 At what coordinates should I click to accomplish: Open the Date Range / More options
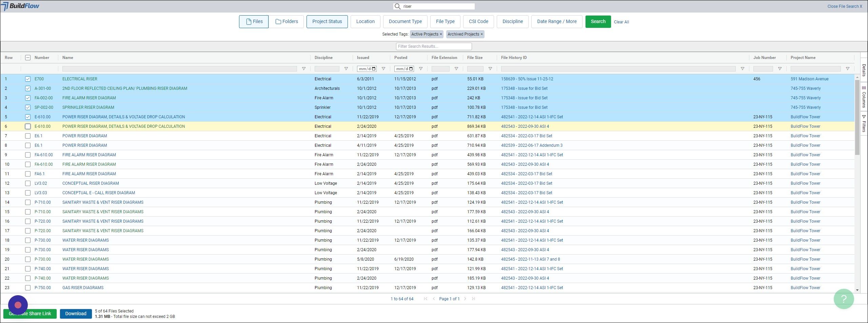point(556,22)
